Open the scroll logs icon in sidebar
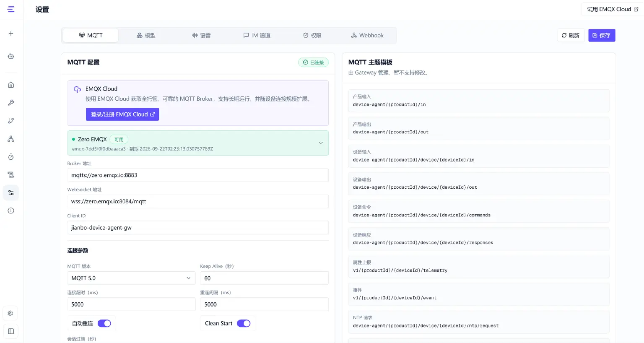644x343 pixels. (11, 175)
